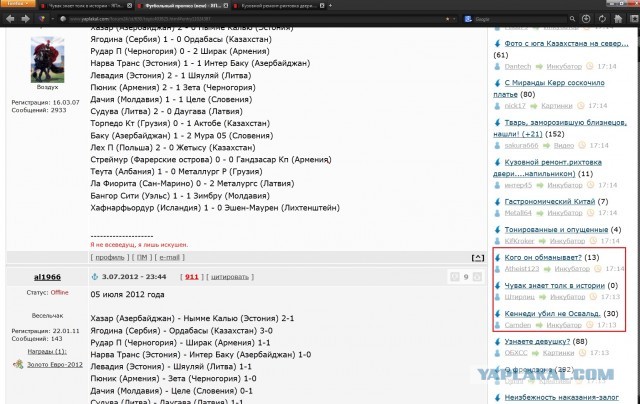Viewport: 640px width, 404px height.
Task: Click the search magnifier icon in toolbar
Action: coord(572,19)
